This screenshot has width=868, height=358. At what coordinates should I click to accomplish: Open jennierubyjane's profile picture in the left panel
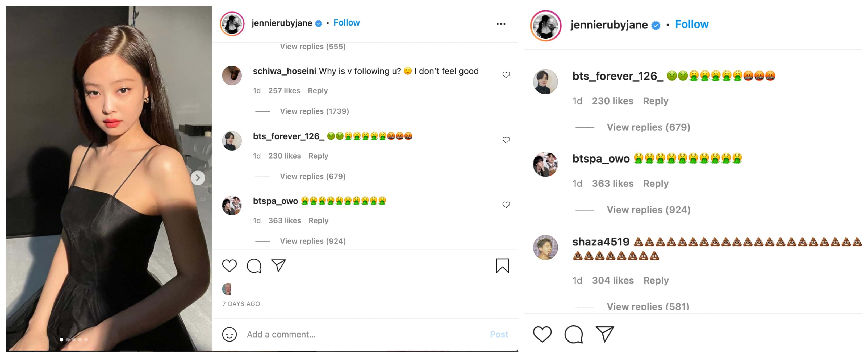[x=232, y=24]
